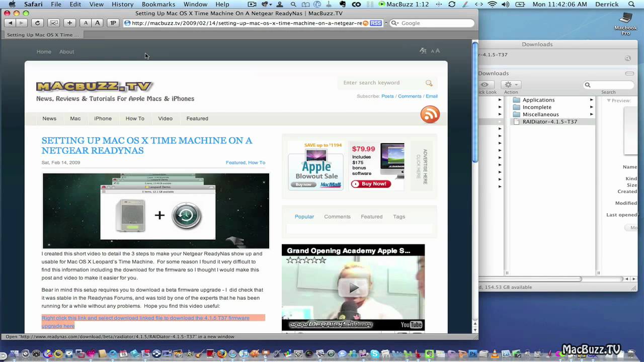
Task: Expand the Miscellaneous folder arrow
Action: pyautogui.click(x=592, y=114)
